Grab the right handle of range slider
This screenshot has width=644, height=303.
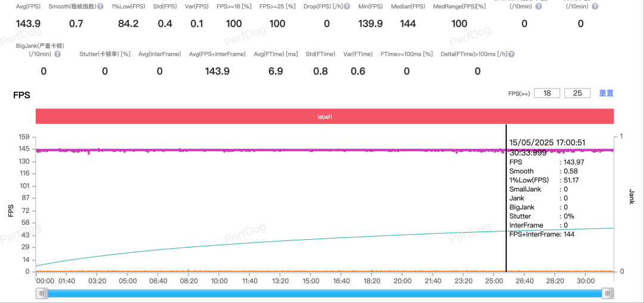pyautogui.click(x=608, y=293)
